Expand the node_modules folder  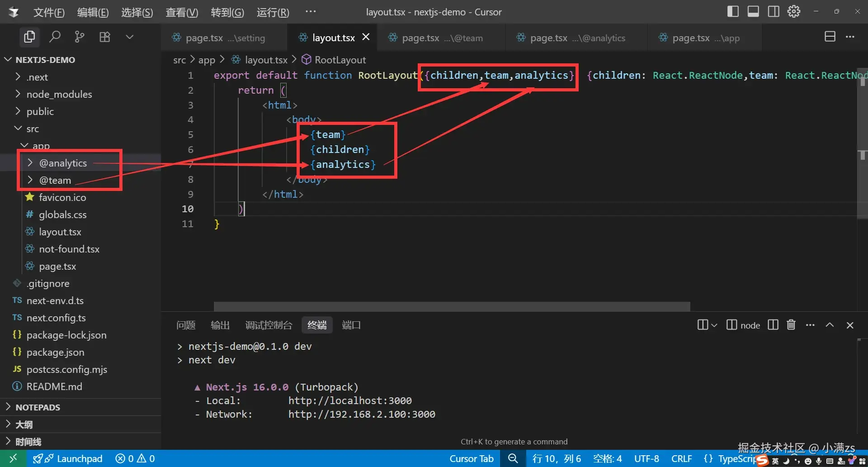click(59, 94)
